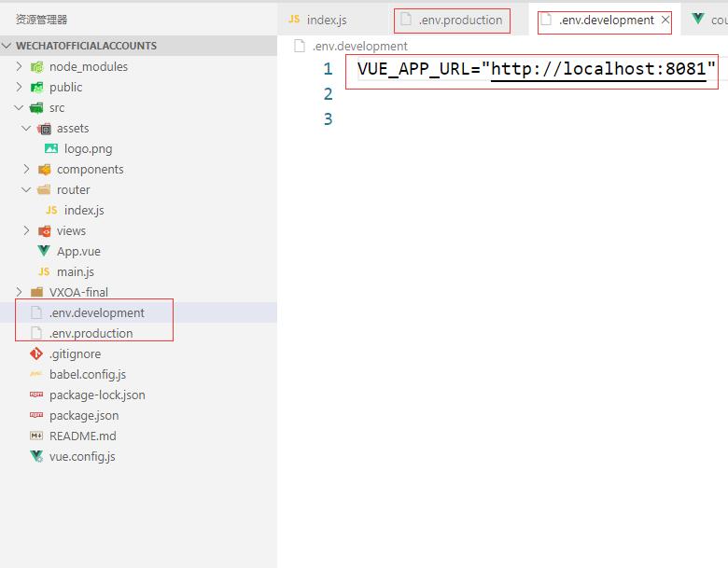This screenshot has height=568, width=728.
Task: Click the logo.png image file icon
Action: (51, 149)
